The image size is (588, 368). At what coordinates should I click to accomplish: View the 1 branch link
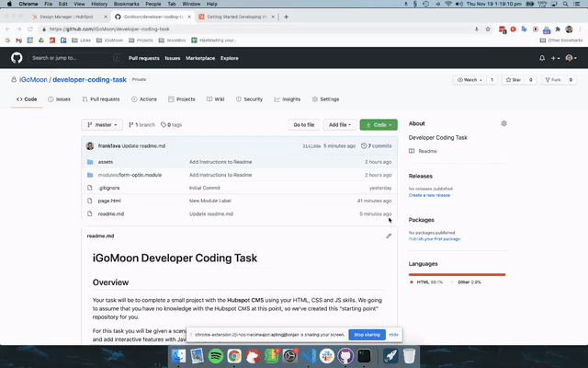tap(141, 125)
